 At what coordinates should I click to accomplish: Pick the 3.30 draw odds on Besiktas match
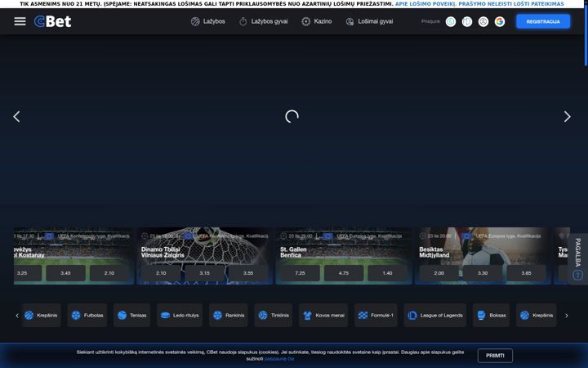point(483,273)
